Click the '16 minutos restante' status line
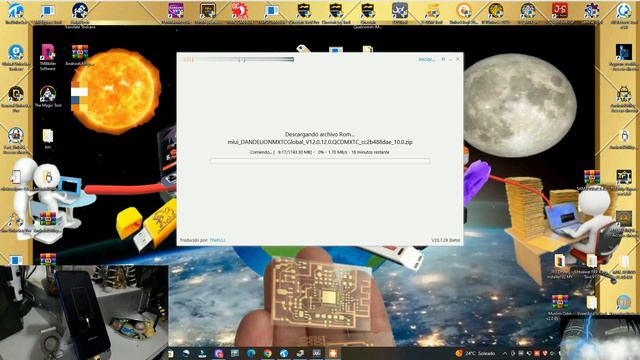The width and height of the screenshot is (640, 360). [x=320, y=152]
